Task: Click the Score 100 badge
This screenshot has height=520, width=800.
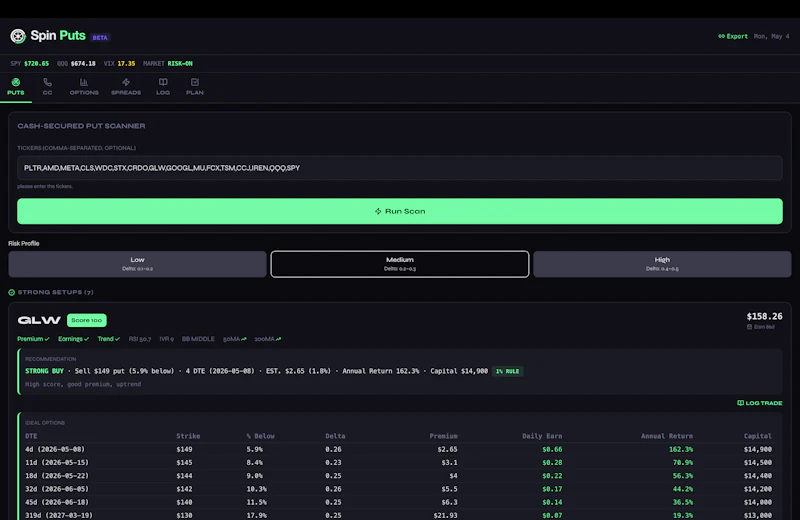Action: (87, 320)
